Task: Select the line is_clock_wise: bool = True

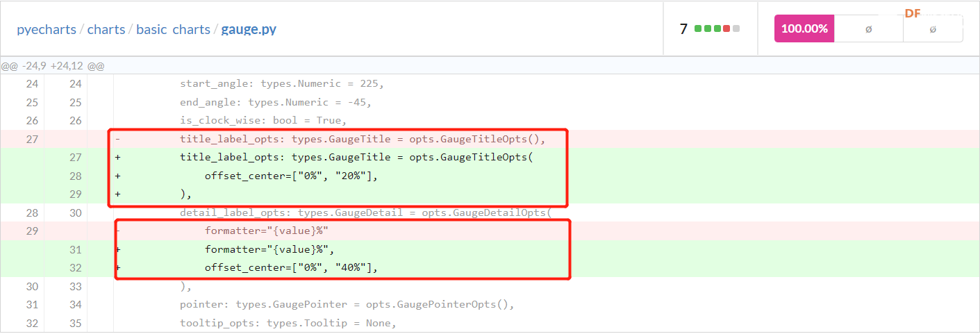Action: [x=263, y=120]
